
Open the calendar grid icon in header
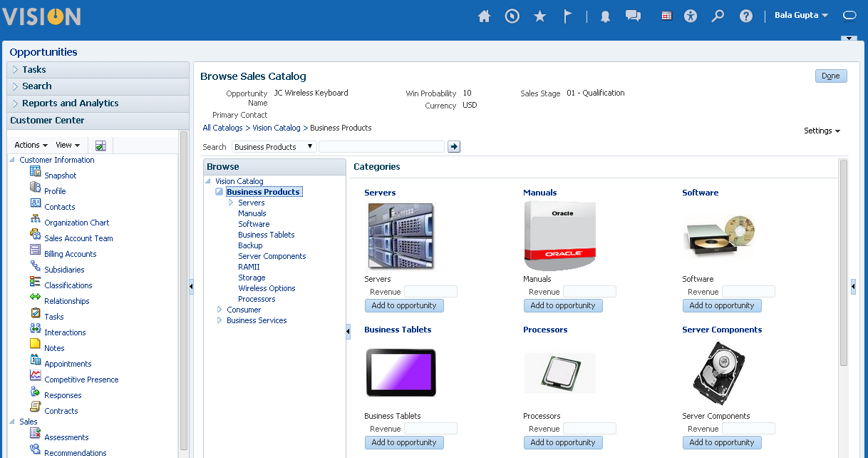(x=667, y=16)
